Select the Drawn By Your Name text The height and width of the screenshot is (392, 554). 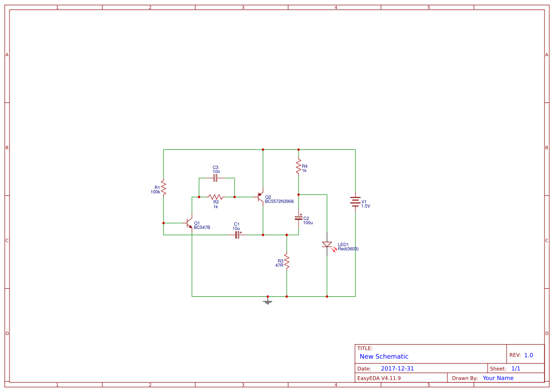(x=498, y=378)
